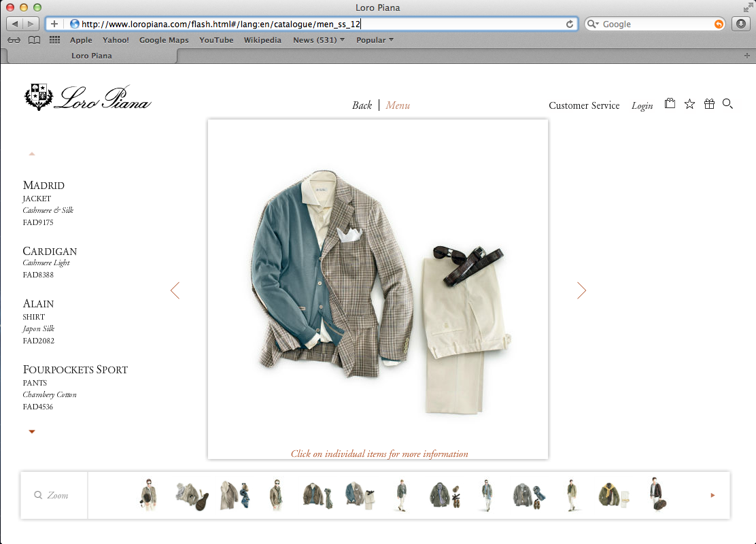756x544 pixels.
Task: Select the fifth thumbnail with brown jacket
Action: click(x=317, y=496)
